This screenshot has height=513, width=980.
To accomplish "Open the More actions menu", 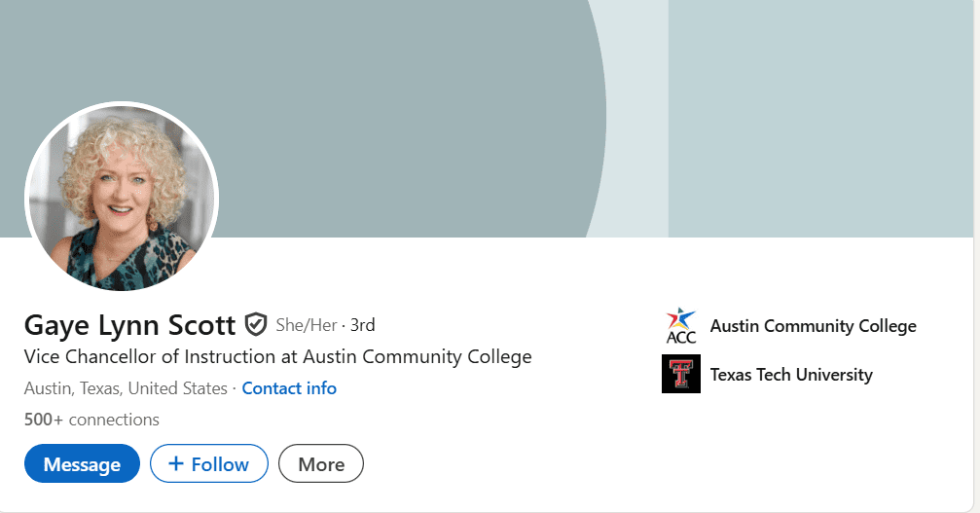I will pyautogui.click(x=321, y=464).
